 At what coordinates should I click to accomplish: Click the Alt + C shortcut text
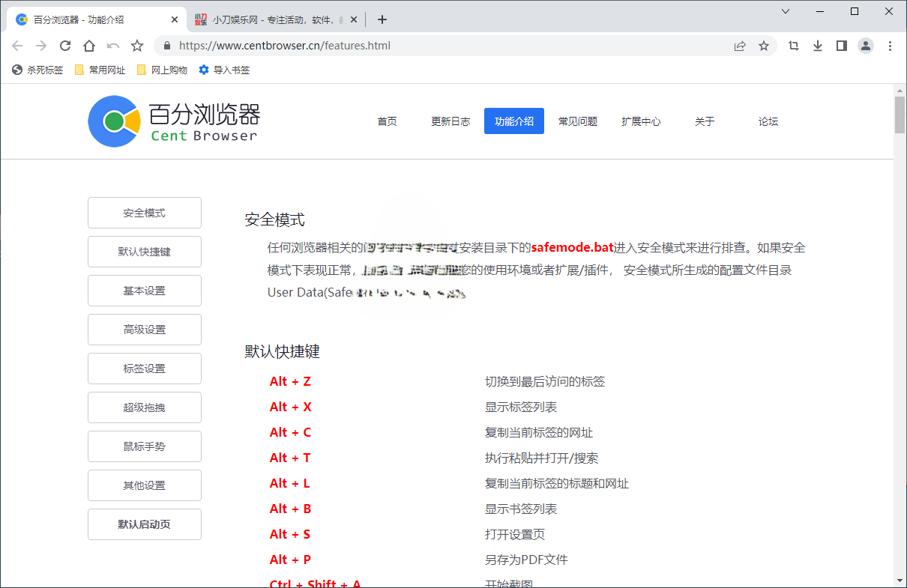pyautogui.click(x=290, y=432)
